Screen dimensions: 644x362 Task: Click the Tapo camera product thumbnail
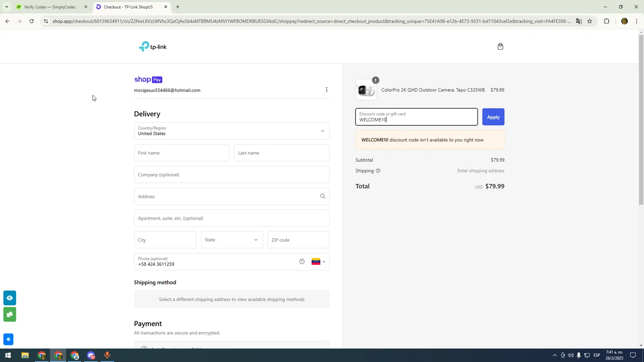click(366, 90)
